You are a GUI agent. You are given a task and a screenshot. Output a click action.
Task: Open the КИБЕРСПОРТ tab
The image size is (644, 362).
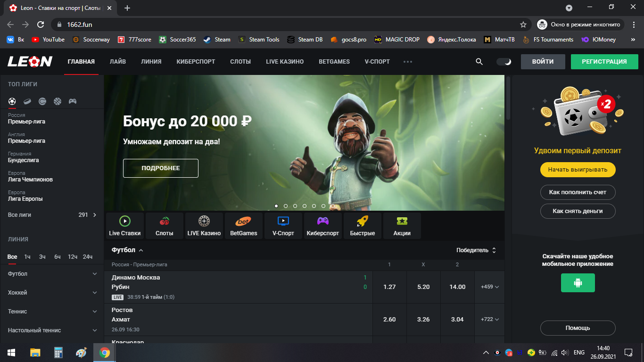tap(196, 62)
